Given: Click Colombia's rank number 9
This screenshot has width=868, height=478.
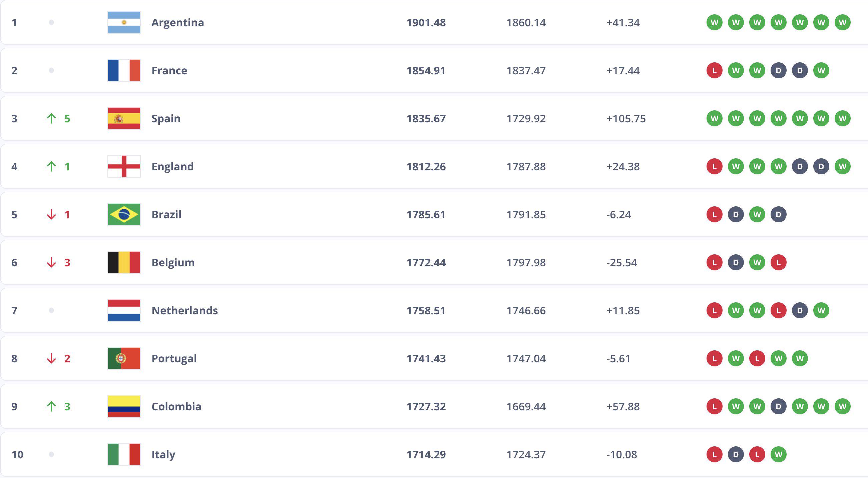Looking at the screenshot, I should point(14,406).
